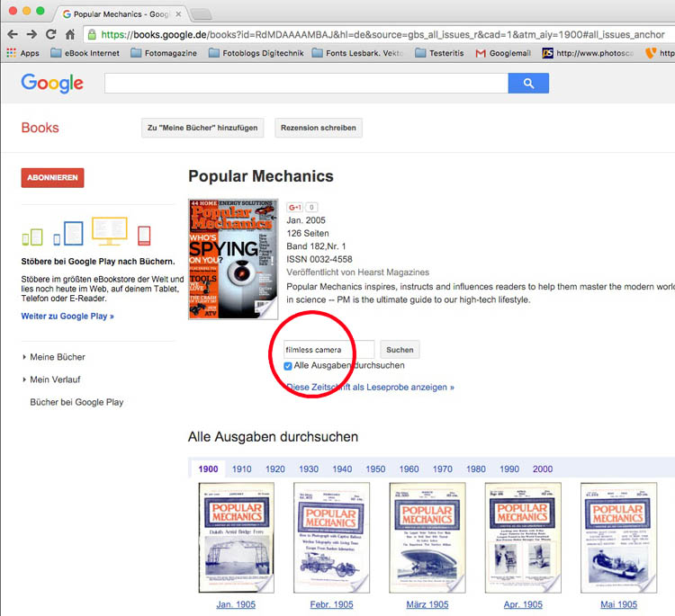This screenshot has height=616, width=675.
Task: Select the 1970 decade tab
Action: [x=443, y=469]
